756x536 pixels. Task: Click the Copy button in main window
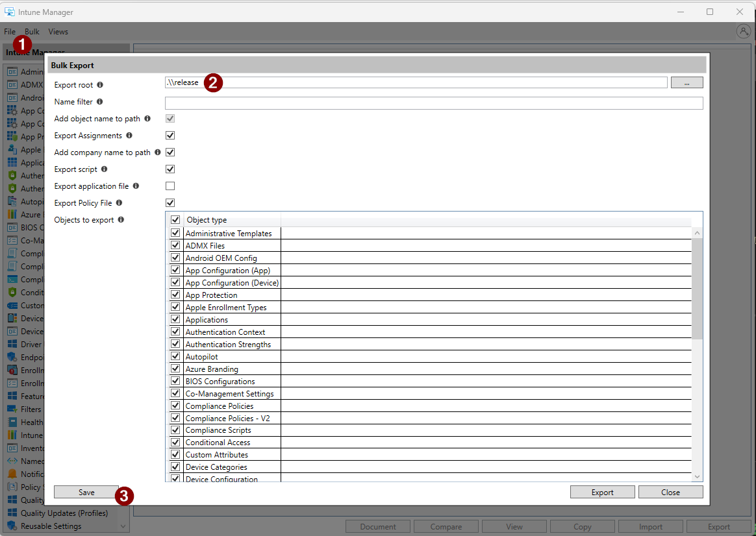pyautogui.click(x=583, y=527)
